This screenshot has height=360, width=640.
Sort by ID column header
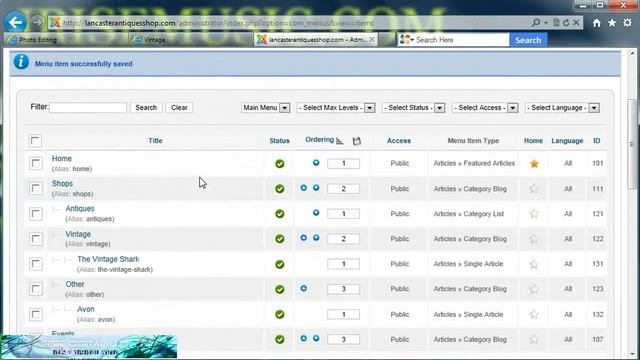click(x=597, y=141)
